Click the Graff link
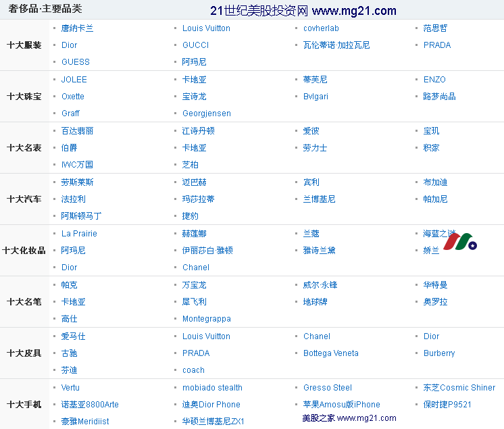The height and width of the screenshot is (429, 504). 71,113
